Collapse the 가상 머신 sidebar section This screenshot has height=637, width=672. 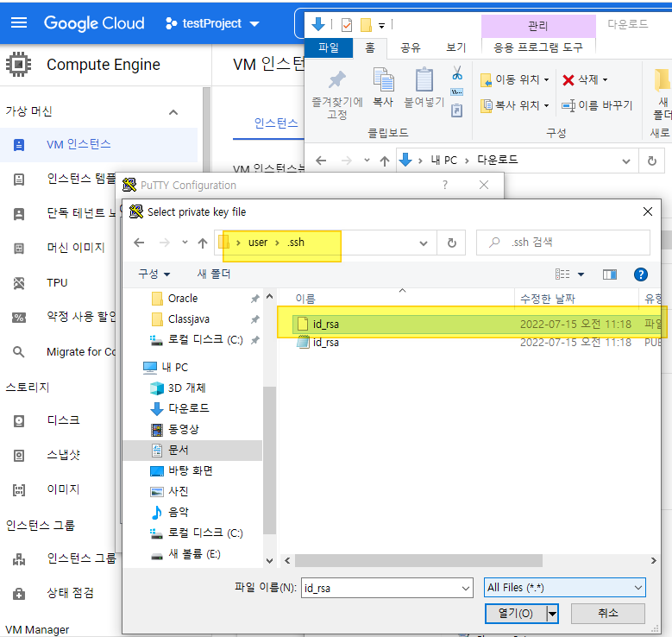[173, 112]
